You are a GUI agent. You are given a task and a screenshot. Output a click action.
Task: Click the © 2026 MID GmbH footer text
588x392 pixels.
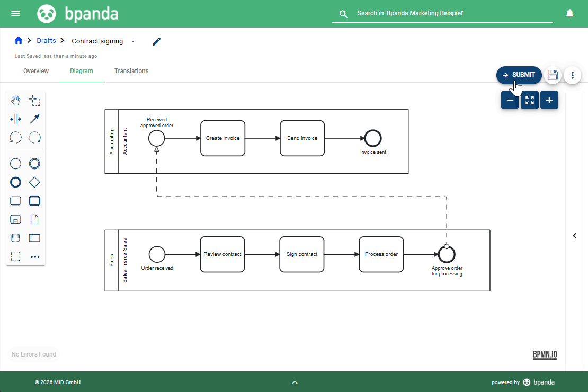[58, 382]
